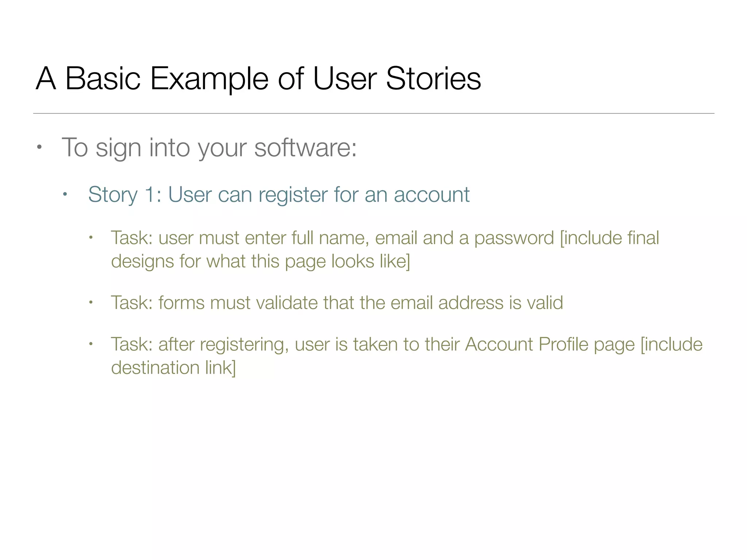Click the bullet before the forms validation task
The image size is (747, 560).
pyautogui.click(x=91, y=302)
